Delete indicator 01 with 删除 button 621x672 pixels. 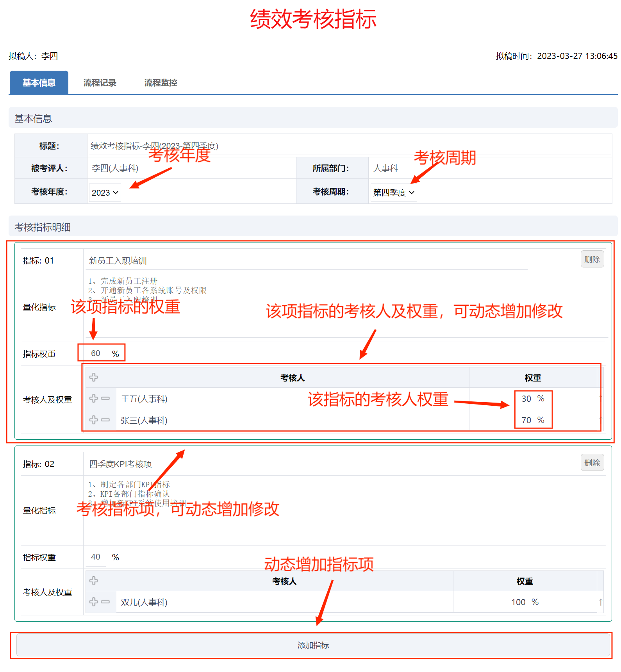[592, 260]
